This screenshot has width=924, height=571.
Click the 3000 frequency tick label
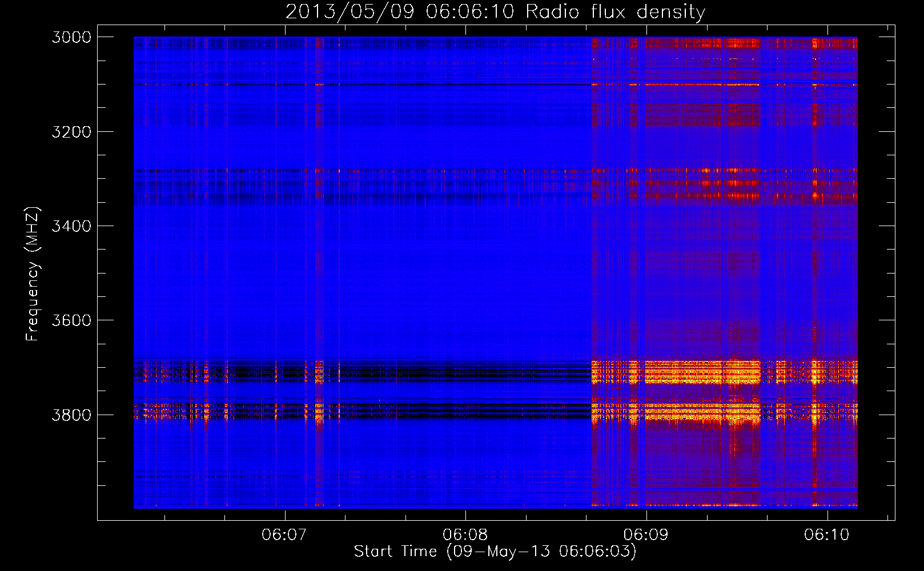[71, 37]
